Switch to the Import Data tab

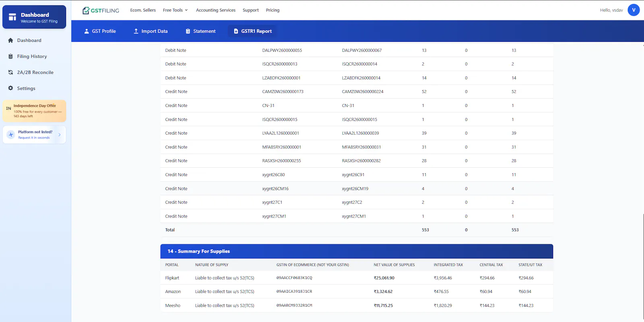click(151, 31)
